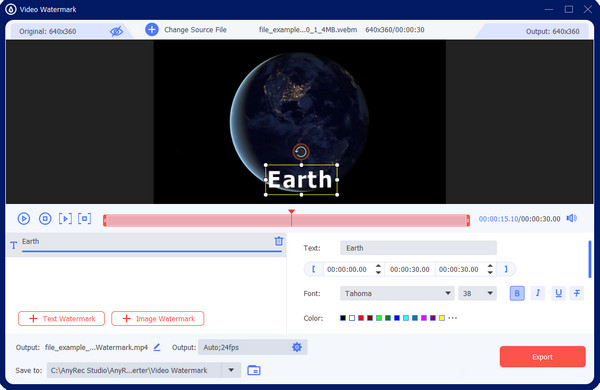Pick the black color swatch

click(343, 318)
